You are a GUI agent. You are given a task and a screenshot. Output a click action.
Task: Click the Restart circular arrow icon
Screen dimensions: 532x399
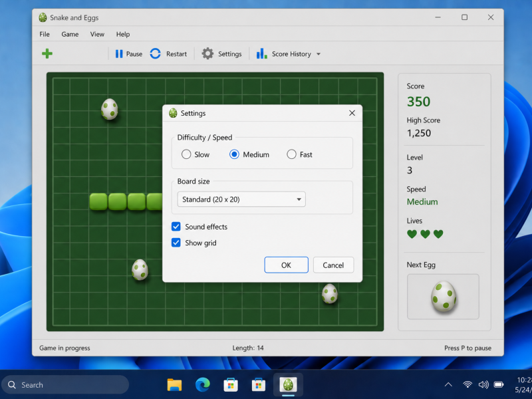point(155,54)
